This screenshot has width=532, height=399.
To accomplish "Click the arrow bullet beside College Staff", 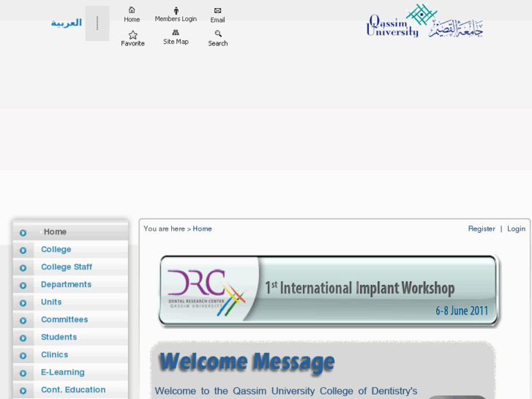I will 23,268.
